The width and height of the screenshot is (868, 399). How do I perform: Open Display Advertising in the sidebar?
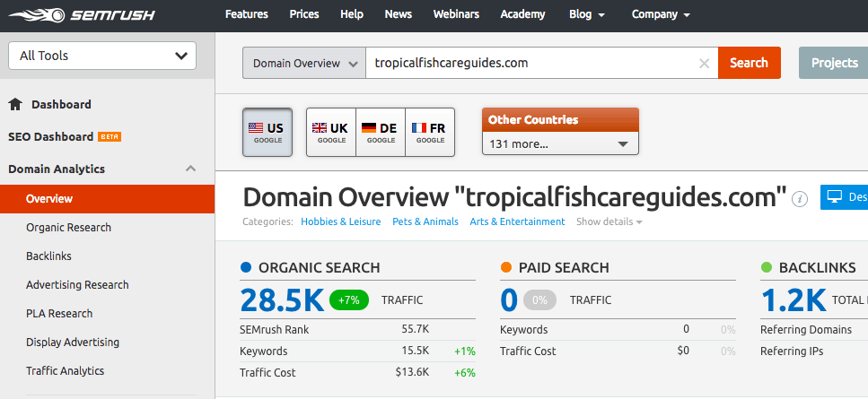coord(73,343)
